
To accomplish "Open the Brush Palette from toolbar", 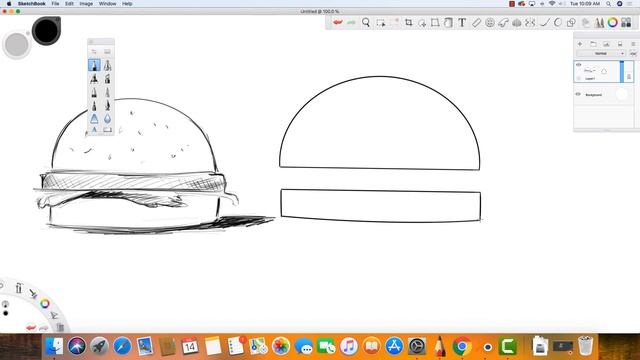I will pyautogui.click(x=599, y=22).
